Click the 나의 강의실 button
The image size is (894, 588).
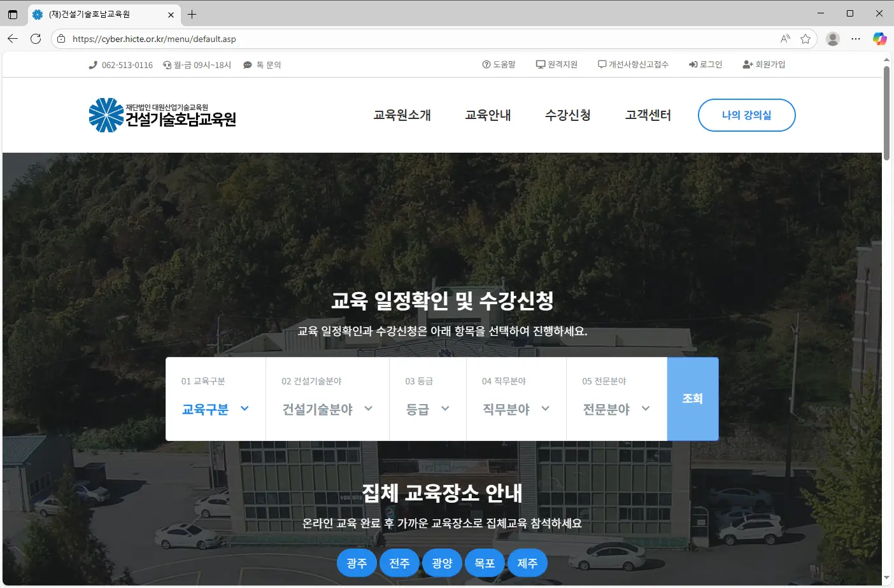point(746,115)
